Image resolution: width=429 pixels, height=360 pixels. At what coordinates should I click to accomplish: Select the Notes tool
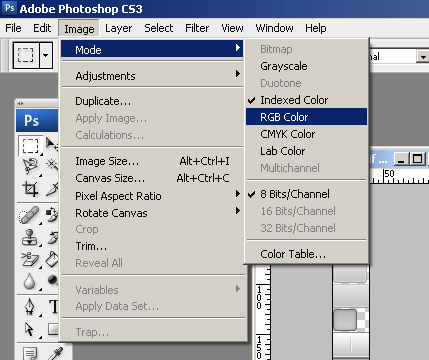(30, 353)
